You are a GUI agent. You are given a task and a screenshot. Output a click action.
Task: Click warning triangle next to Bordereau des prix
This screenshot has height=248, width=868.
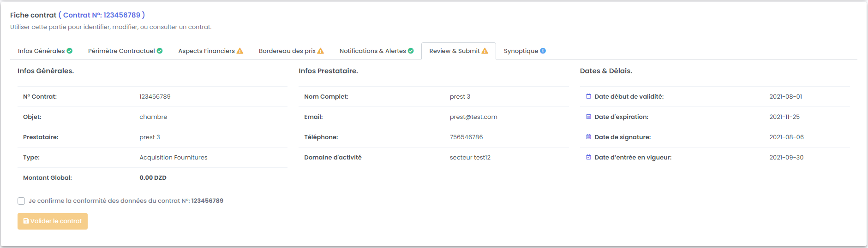(x=321, y=51)
